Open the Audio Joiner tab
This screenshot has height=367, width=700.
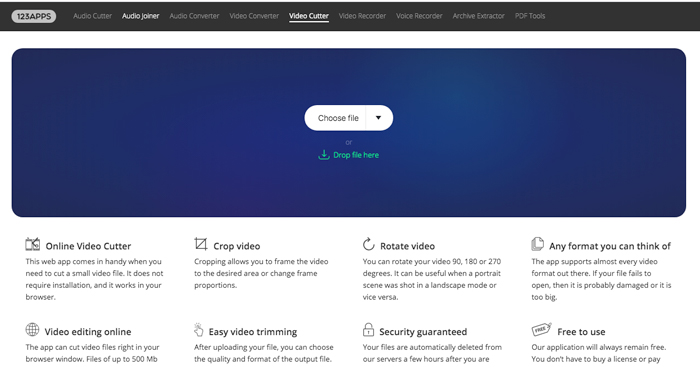click(x=141, y=16)
